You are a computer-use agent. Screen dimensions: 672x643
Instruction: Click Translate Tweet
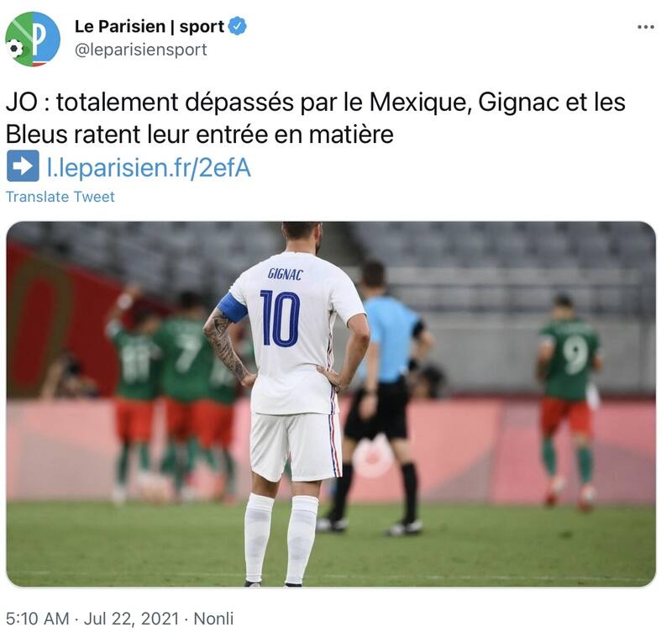60,197
